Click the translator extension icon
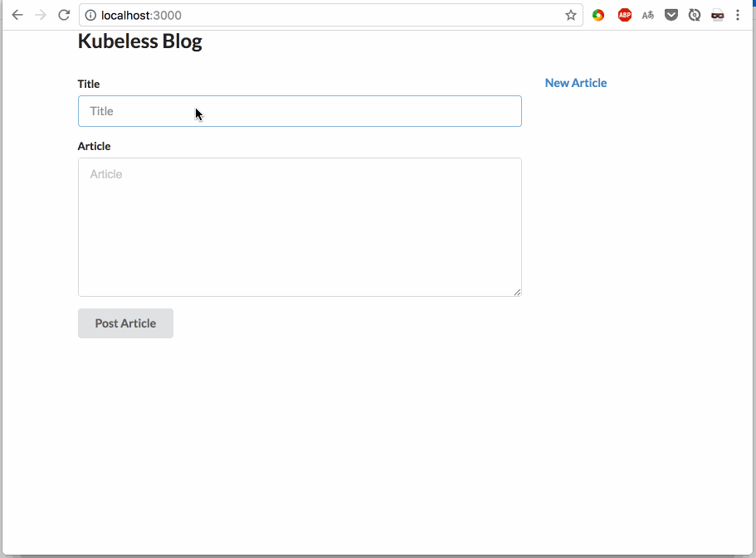This screenshot has width=756, height=558. tap(647, 15)
